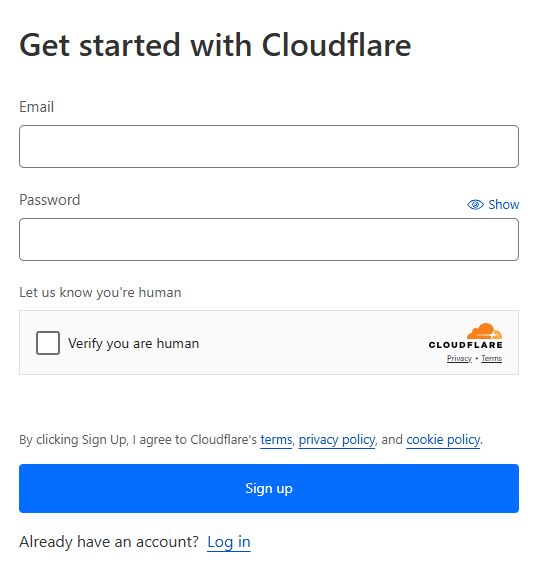This screenshot has height=568, width=534.
Task: Toggle password visibility with Show text
Action: [503, 205]
